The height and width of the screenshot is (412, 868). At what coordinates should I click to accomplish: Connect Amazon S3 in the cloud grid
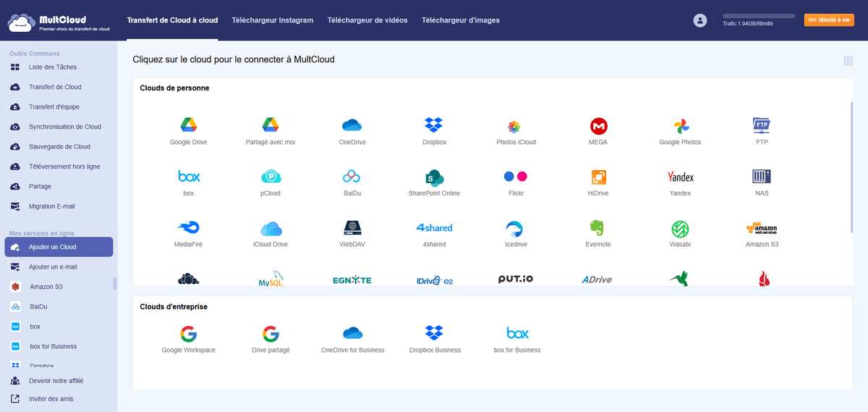coord(762,228)
